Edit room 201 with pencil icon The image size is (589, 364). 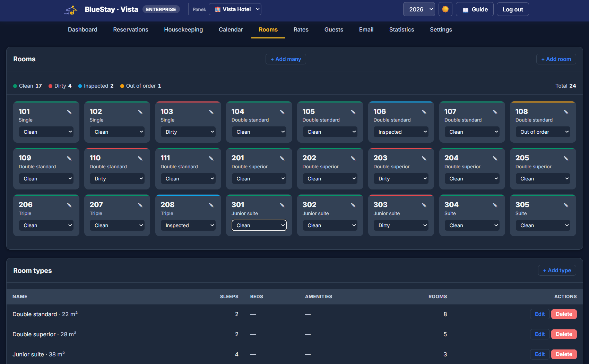point(282,158)
